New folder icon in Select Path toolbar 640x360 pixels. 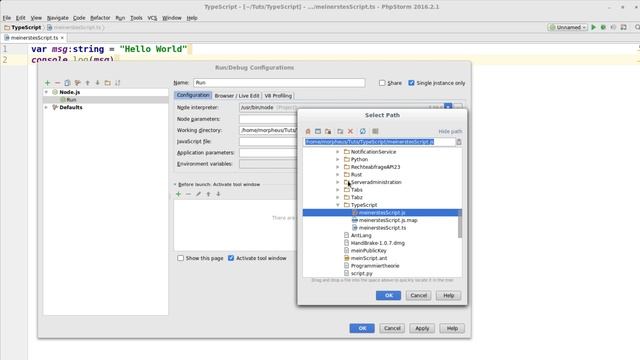(x=340, y=131)
